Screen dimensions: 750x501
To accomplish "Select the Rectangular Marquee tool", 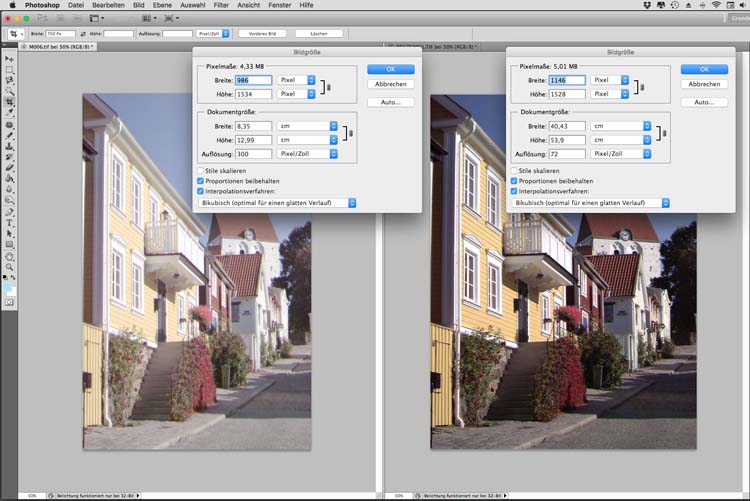I will [x=10, y=70].
